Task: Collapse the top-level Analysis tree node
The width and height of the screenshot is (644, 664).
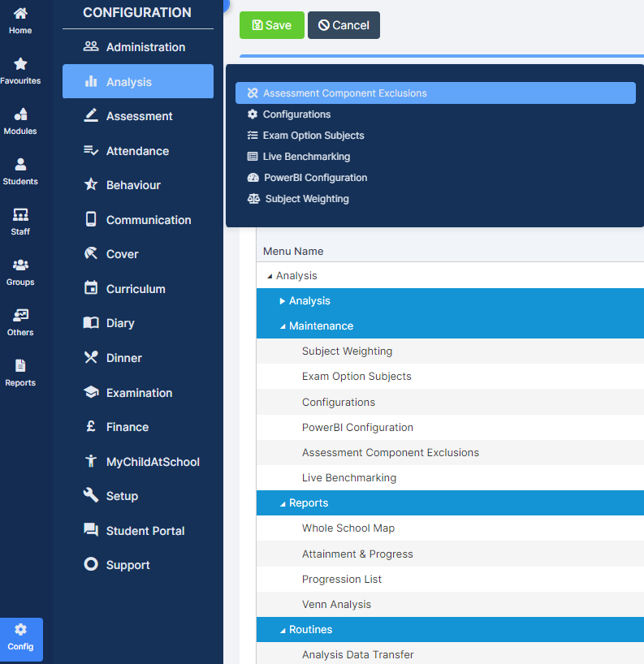Action: [270, 276]
